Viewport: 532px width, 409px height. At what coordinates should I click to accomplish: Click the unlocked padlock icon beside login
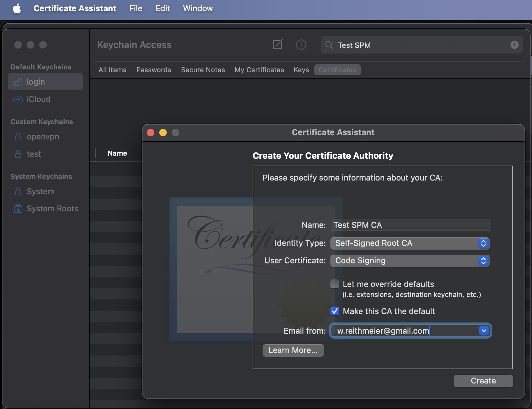click(x=18, y=82)
